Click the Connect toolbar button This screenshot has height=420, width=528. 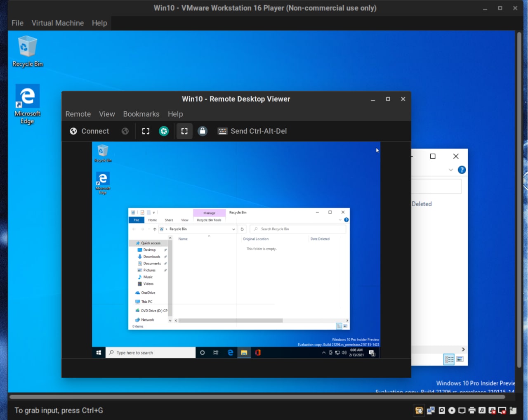point(90,131)
